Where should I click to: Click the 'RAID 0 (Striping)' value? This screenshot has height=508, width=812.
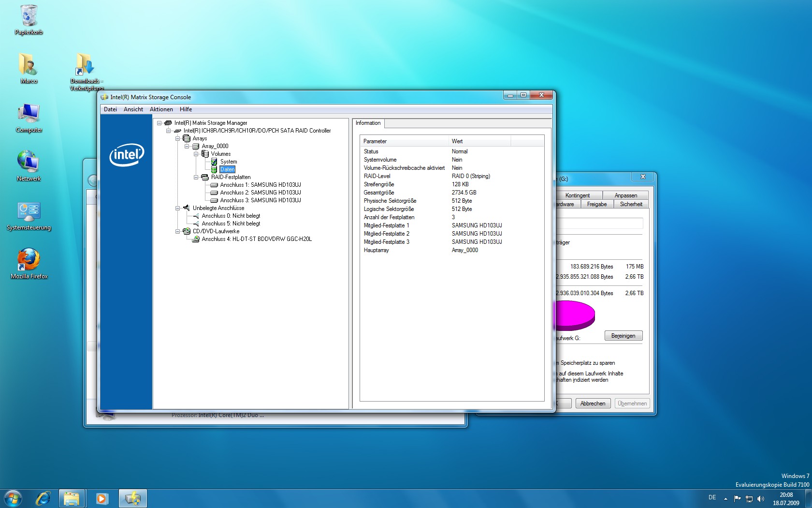(471, 176)
